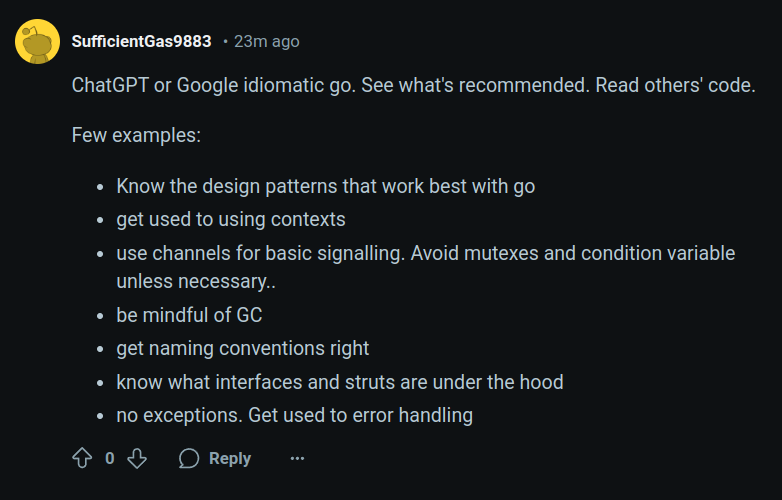The height and width of the screenshot is (500, 782).
Task: Click the 'get naming conventions right' bullet
Action: click(x=243, y=348)
